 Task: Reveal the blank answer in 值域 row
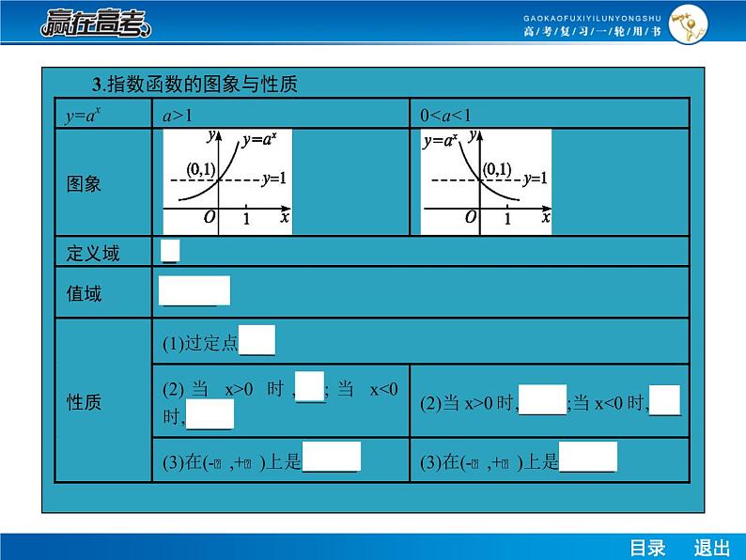[x=194, y=290]
